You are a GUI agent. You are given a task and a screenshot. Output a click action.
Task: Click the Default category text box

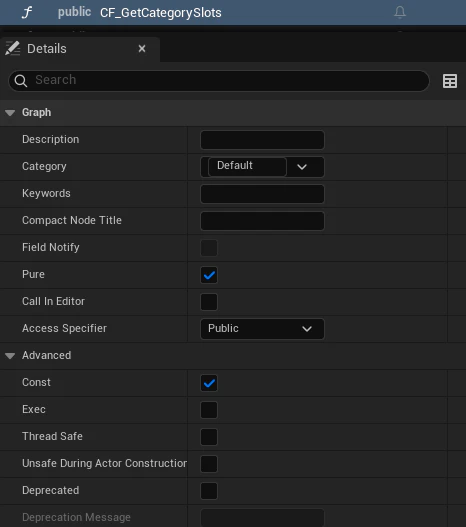click(247, 166)
